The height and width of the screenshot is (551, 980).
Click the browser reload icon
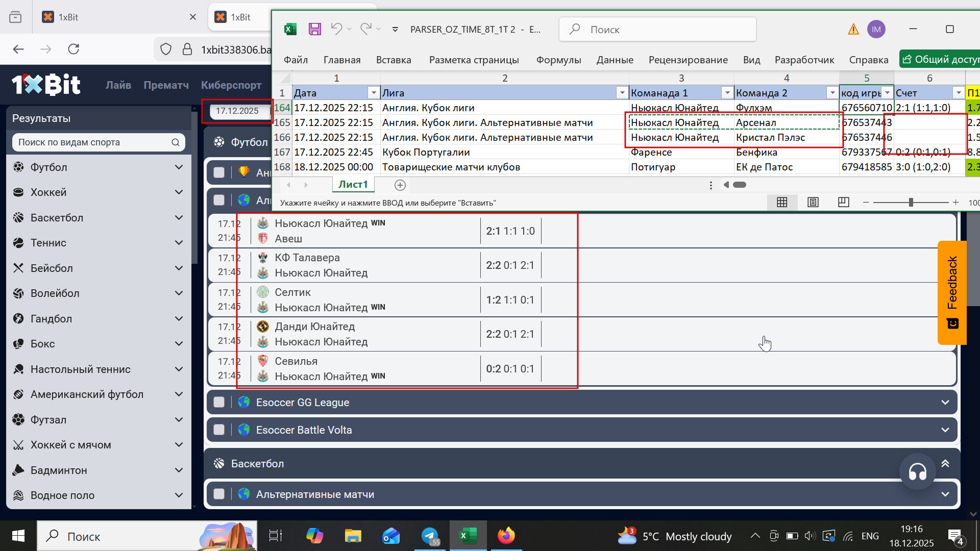click(x=73, y=49)
